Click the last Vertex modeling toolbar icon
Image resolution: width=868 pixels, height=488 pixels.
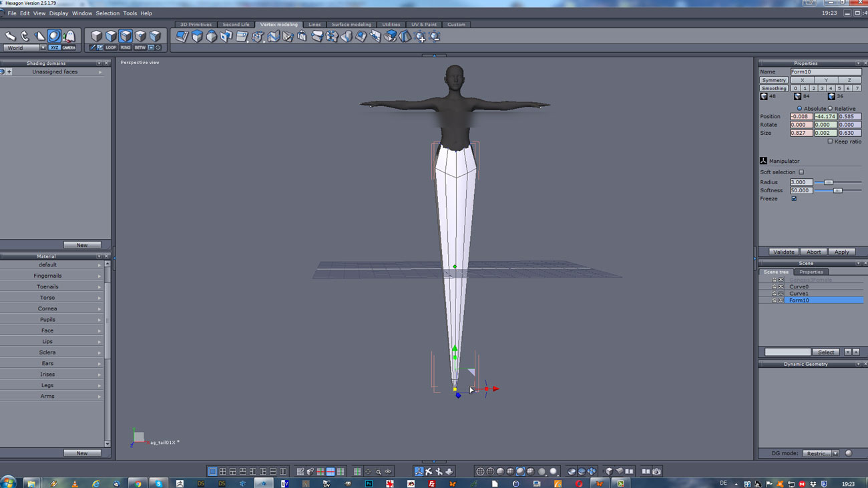(x=435, y=37)
